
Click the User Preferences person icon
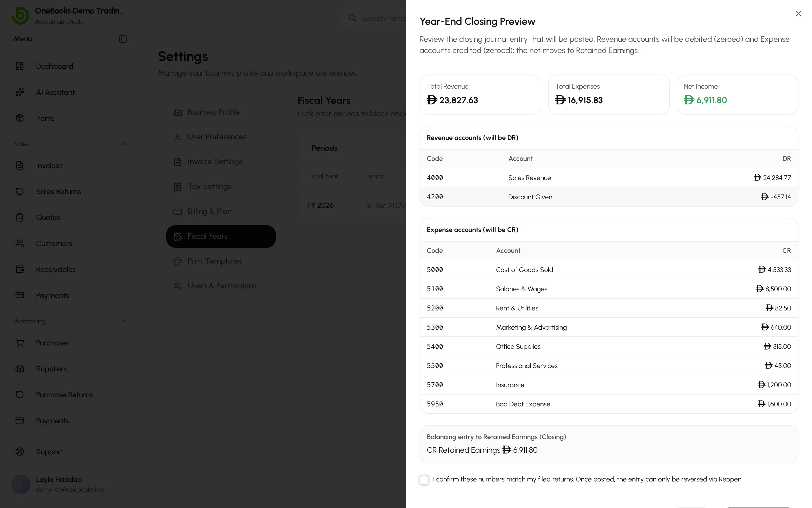[x=178, y=137]
